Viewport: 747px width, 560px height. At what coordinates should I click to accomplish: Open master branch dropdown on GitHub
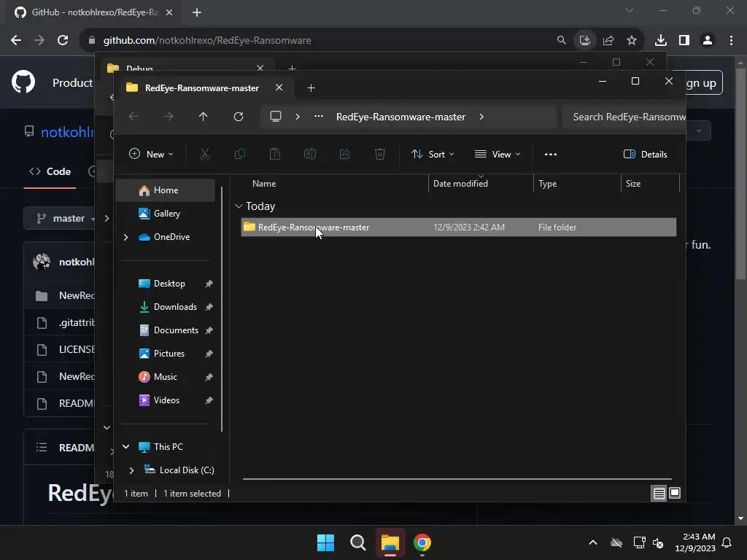pyautogui.click(x=65, y=219)
